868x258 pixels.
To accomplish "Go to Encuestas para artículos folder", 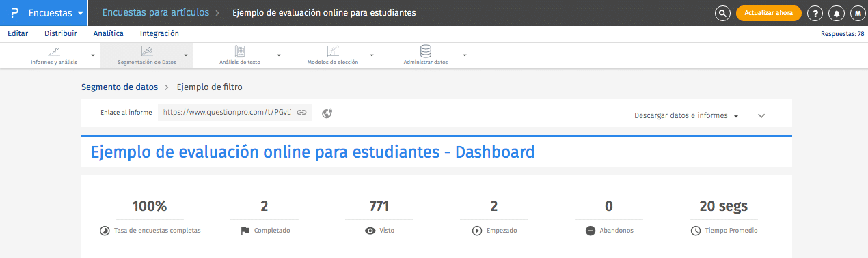I will pos(156,13).
